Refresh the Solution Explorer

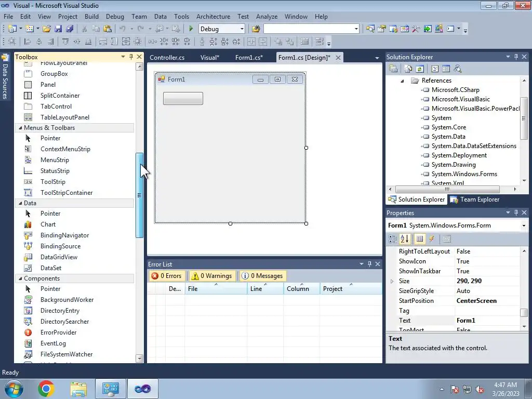[x=420, y=69]
